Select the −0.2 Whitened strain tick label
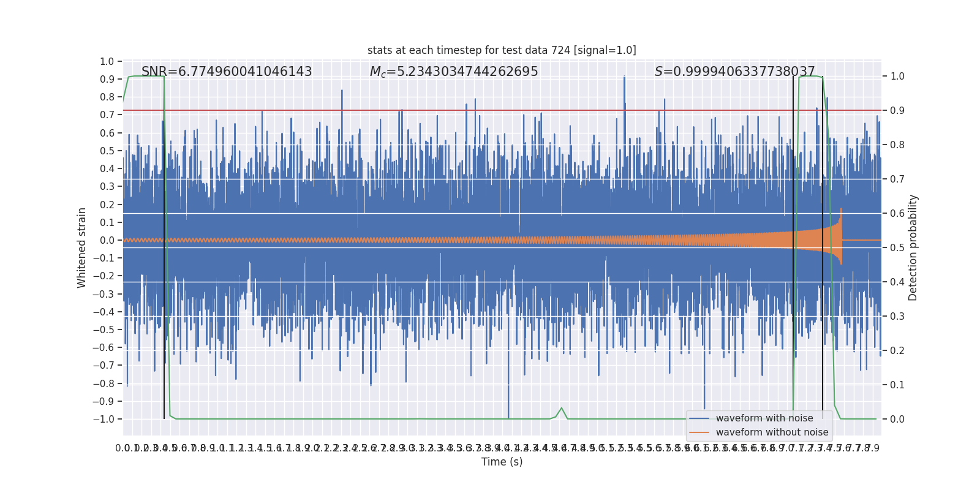The width and height of the screenshot is (980, 490). tap(104, 276)
